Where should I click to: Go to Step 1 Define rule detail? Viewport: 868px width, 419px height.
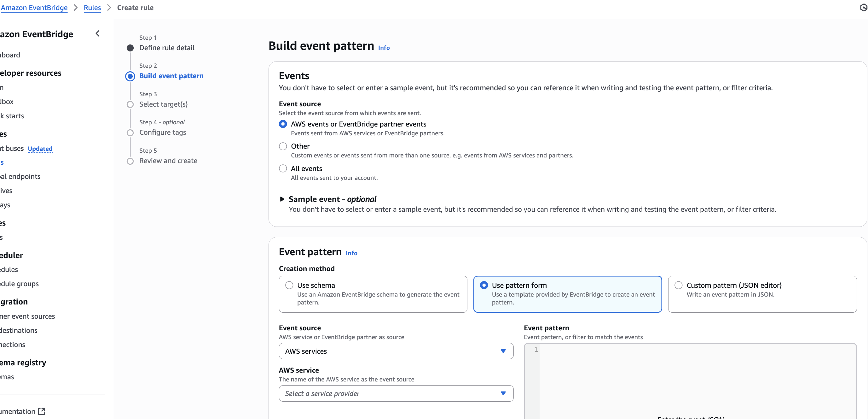(167, 48)
